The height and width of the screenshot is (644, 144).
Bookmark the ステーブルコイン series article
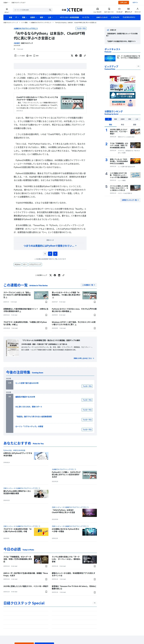coord(46,302)
